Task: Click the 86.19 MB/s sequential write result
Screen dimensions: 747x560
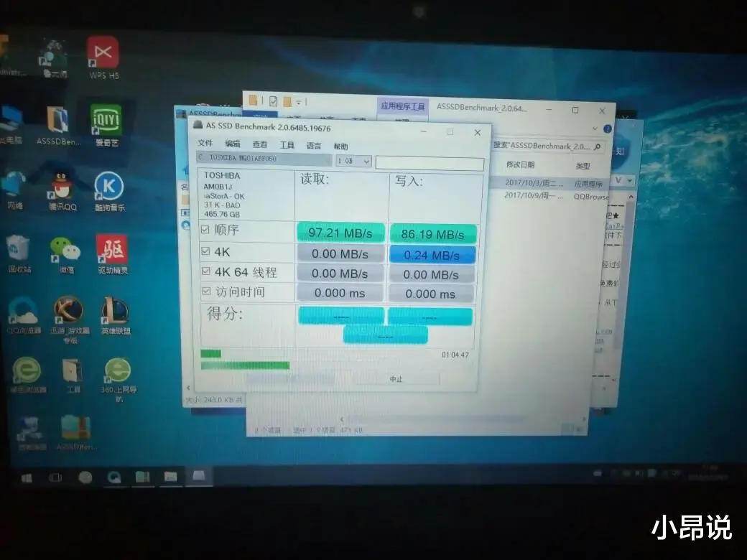Action: pos(432,234)
